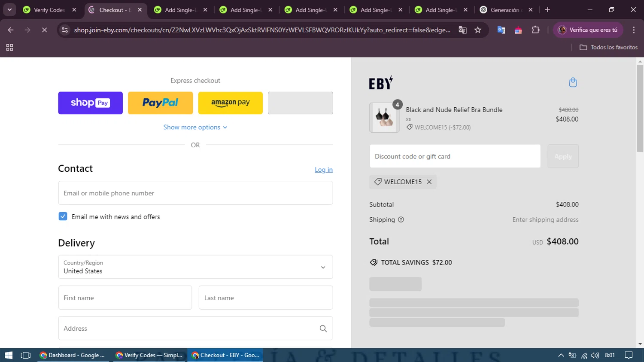Go back to the previous page
Viewport: 644px width, 362px height.
[x=11, y=30]
